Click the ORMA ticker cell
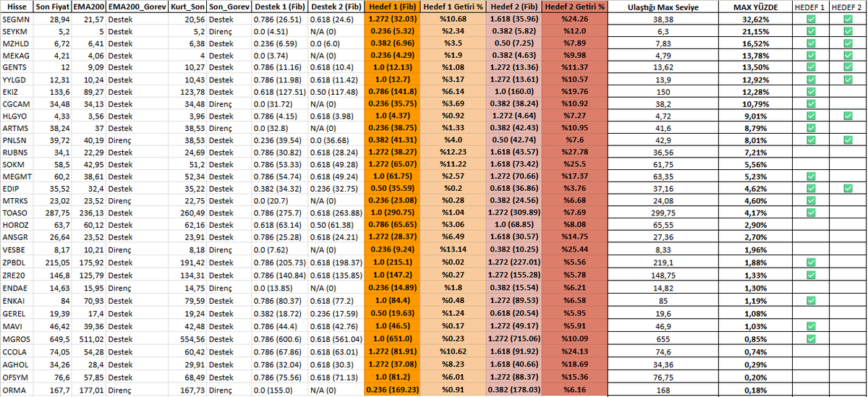Viewport: 868px width, 397px height. (18, 390)
